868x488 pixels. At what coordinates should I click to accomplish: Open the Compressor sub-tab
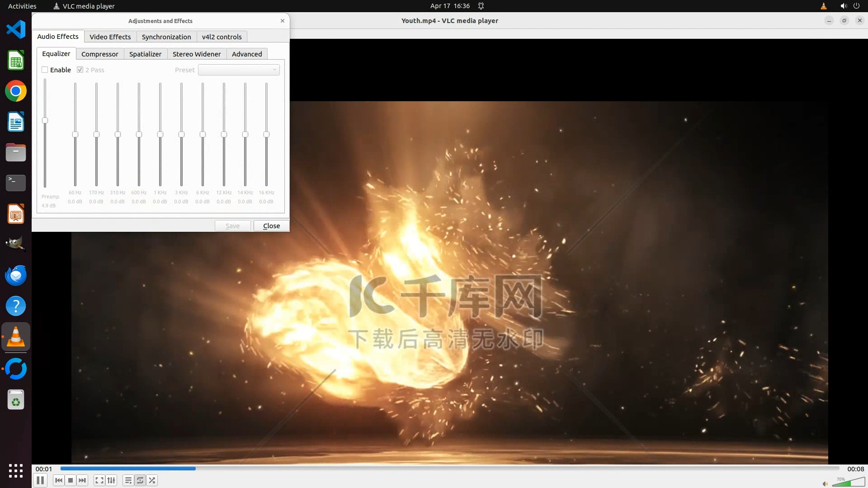(x=99, y=54)
